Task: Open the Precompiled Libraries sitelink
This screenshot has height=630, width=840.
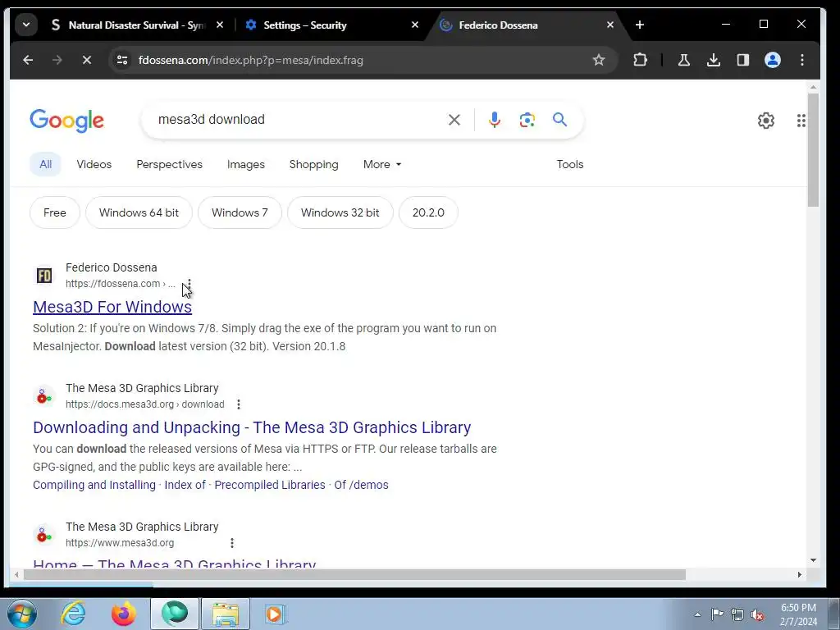Action: pos(270,485)
